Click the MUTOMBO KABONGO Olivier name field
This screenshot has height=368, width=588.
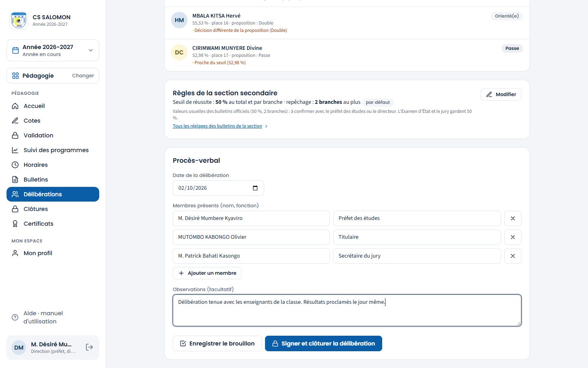pos(251,237)
